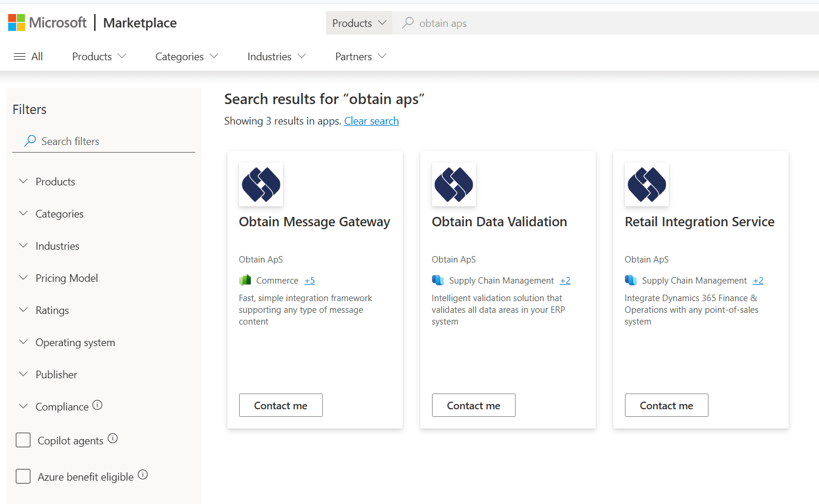Open the Products dropdown beside search box
Screen dimensions: 819x504
point(359,23)
